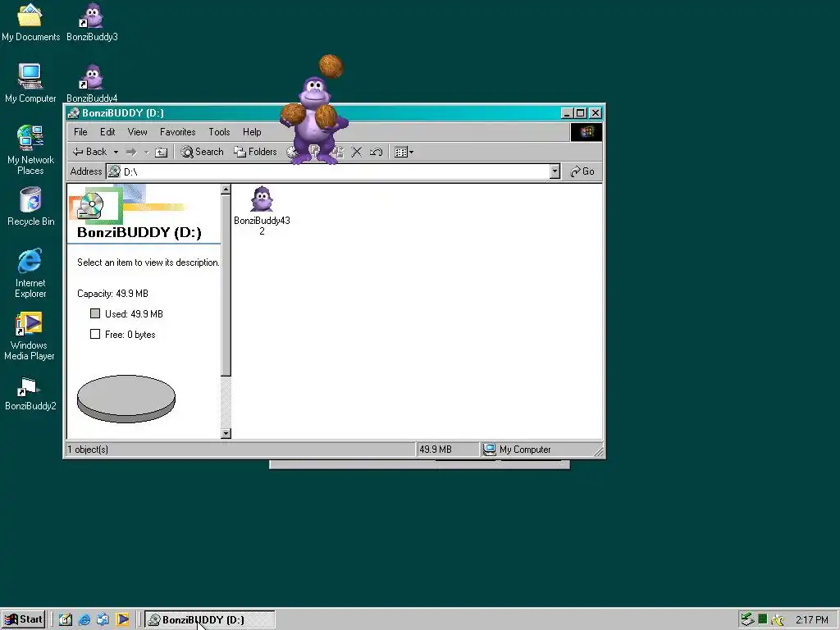The image size is (840, 630).
Task: Open the Edit menu
Action: [107, 132]
